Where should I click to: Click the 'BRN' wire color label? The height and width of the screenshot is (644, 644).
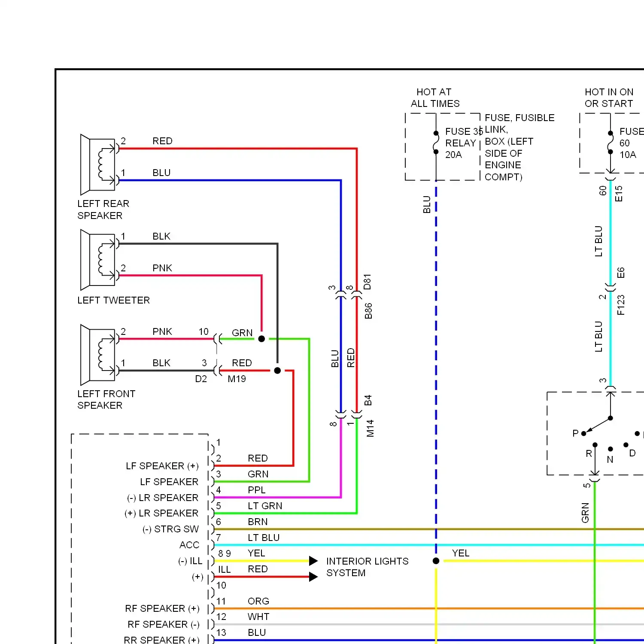[258, 522]
